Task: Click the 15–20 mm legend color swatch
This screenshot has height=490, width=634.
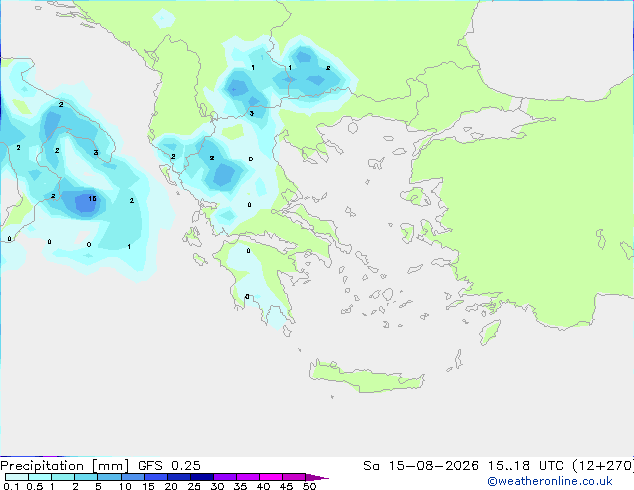Action: click(x=155, y=477)
